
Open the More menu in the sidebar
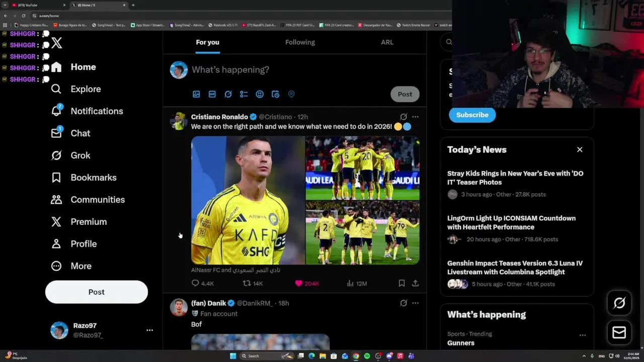pyautogui.click(x=71, y=266)
